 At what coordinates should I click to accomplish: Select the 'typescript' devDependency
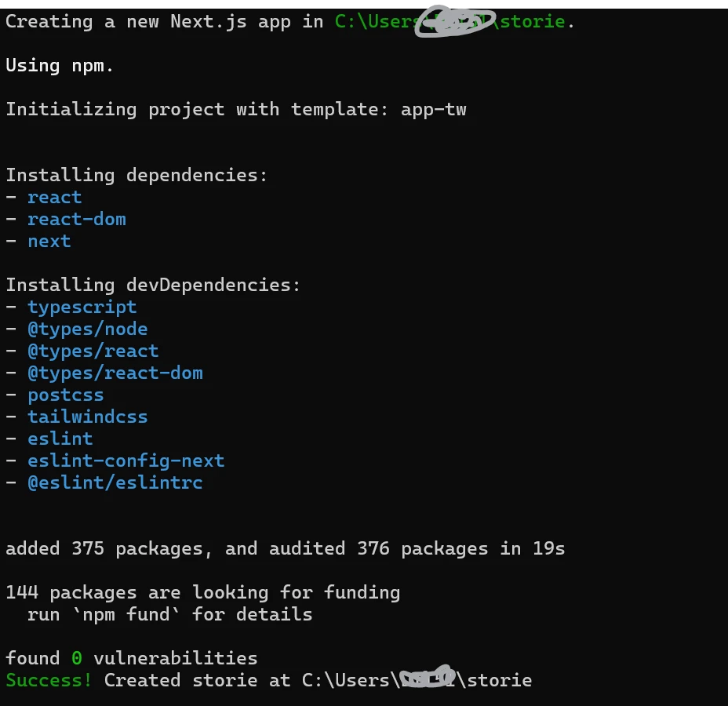click(x=82, y=308)
